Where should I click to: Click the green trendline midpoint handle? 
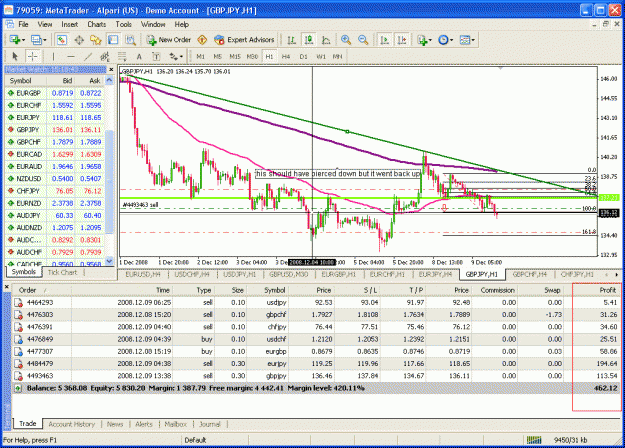tap(347, 132)
